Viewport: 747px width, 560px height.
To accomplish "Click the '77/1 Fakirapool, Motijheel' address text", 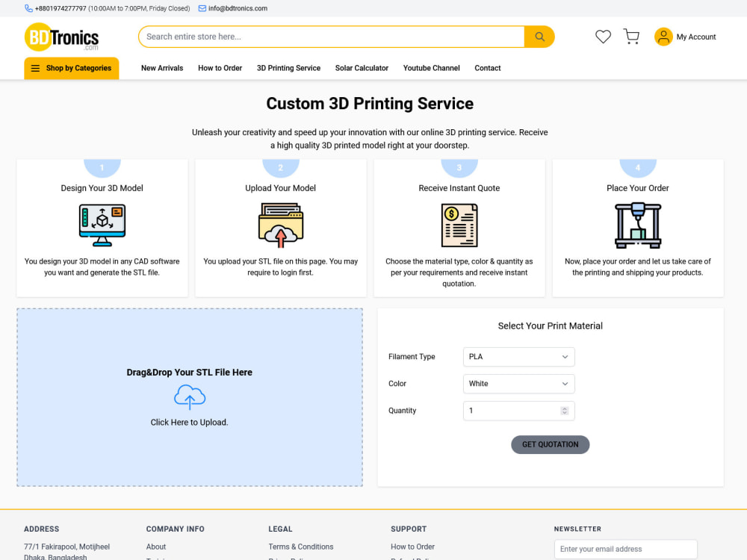I will point(66,547).
